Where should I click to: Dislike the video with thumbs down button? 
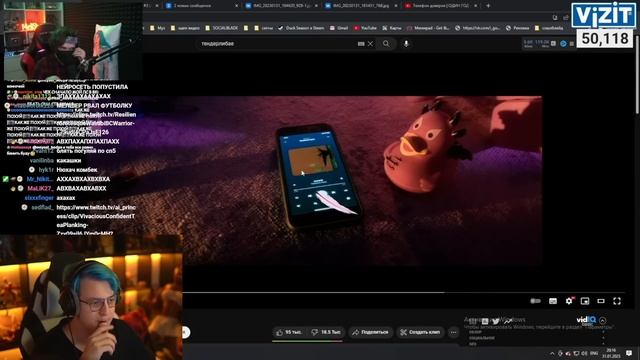pos(325,332)
